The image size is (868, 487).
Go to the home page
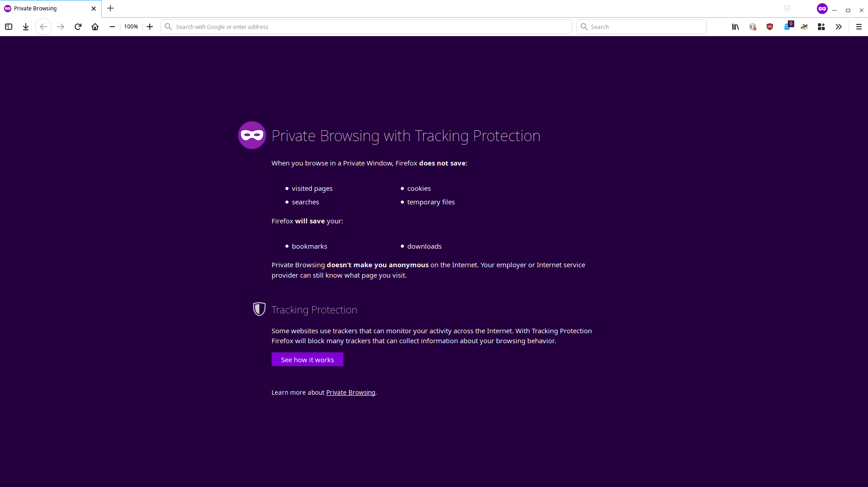(95, 27)
